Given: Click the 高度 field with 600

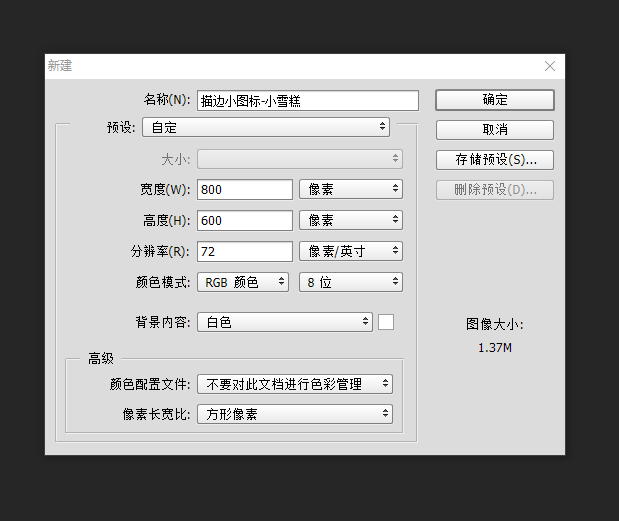Looking at the screenshot, I should click(x=245, y=220).
